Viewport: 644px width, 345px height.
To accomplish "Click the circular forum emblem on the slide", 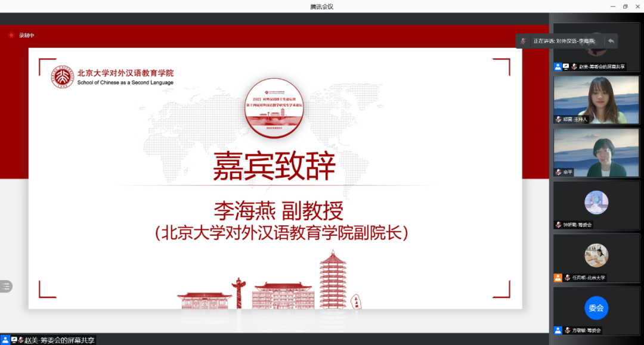I will 274,108.
